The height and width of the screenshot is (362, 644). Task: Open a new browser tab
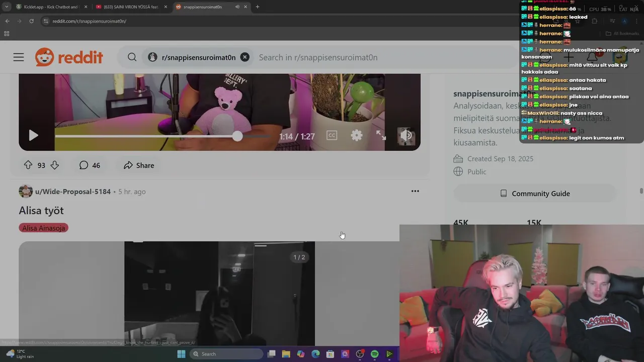tap(257, 7)
